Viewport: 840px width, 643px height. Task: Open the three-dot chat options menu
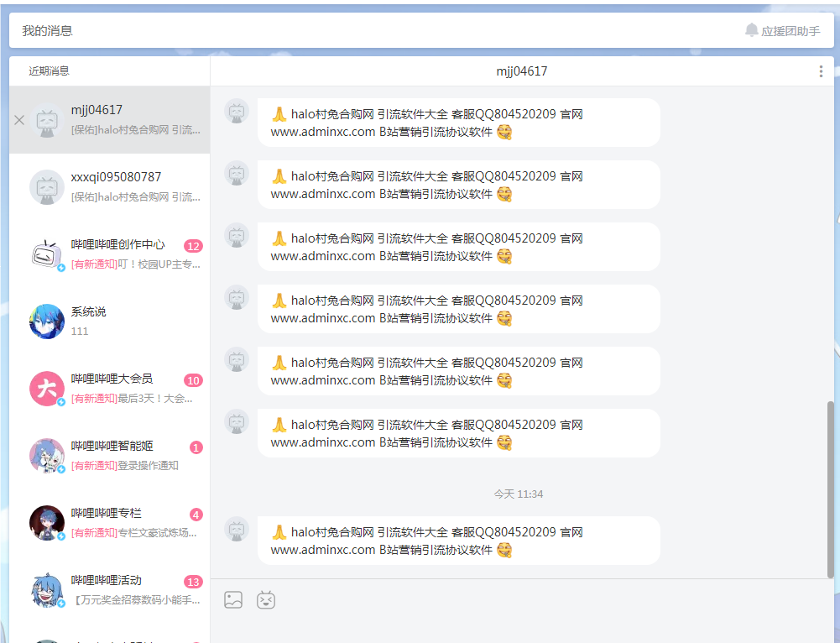(x=820, y=71)
